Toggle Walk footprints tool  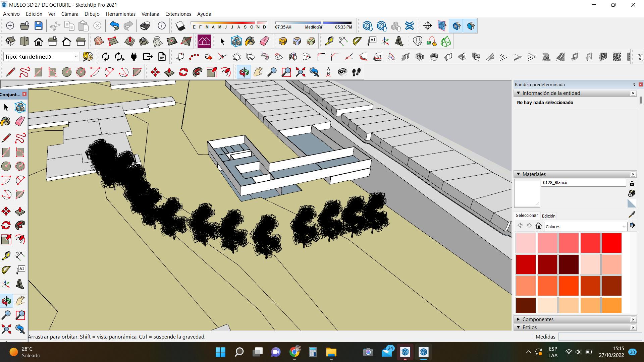[356, 72]
